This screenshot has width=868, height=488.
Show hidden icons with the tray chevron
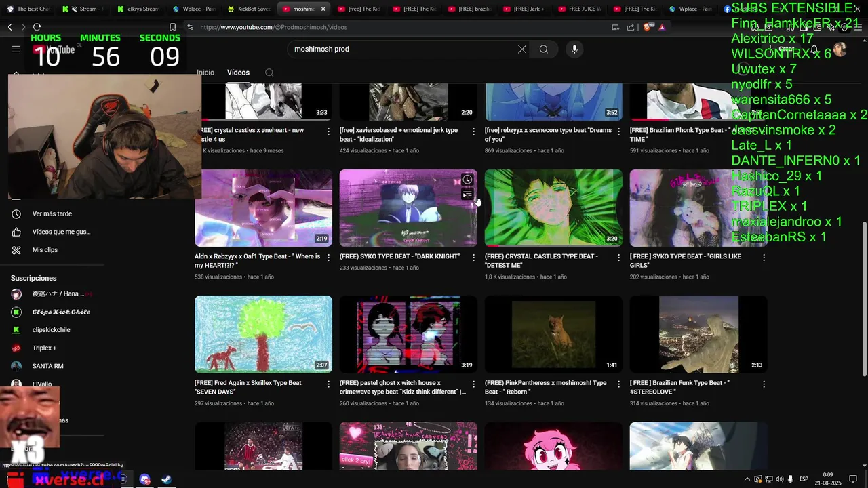click(747, 479)
